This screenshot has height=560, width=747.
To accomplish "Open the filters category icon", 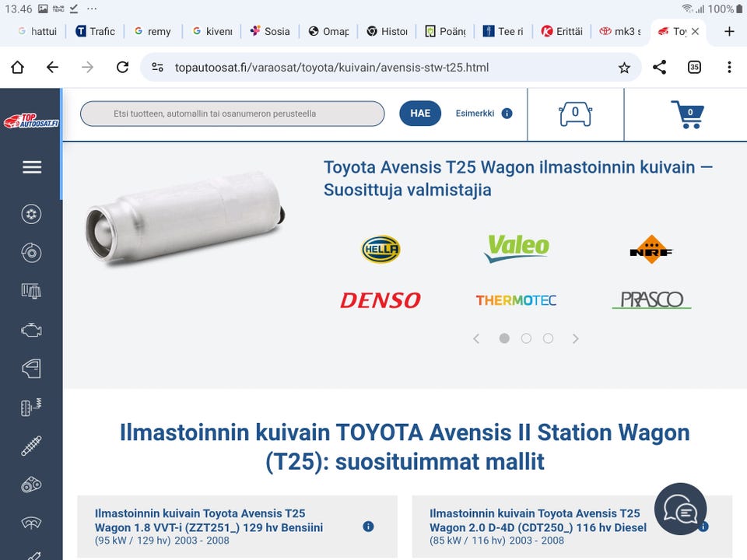I will click(x=31, y=291).
